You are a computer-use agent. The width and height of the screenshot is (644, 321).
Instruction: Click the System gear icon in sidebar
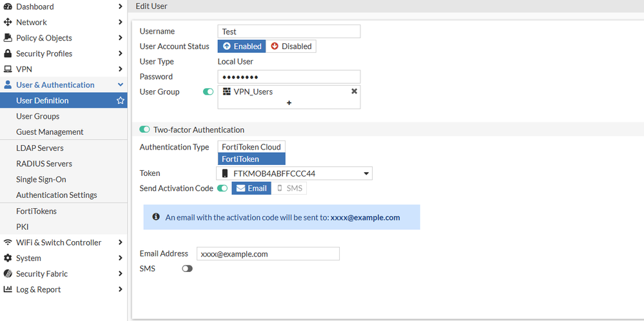pos(8,258)
